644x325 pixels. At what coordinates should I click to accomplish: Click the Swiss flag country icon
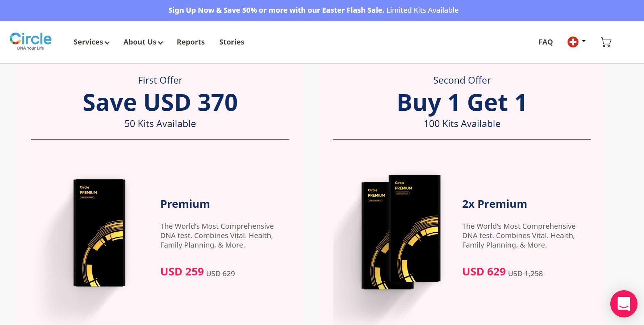pos(573,42)
